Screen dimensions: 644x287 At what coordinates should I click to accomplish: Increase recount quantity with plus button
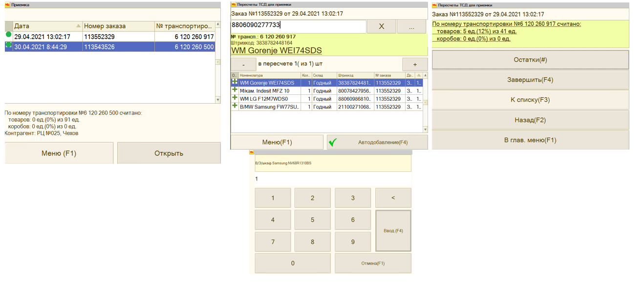point(415,65)
